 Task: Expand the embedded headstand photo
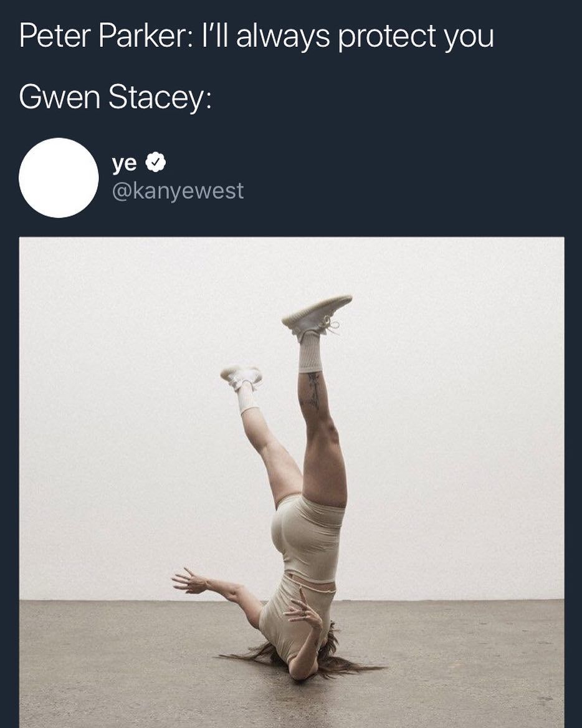(x=292, y=482)
